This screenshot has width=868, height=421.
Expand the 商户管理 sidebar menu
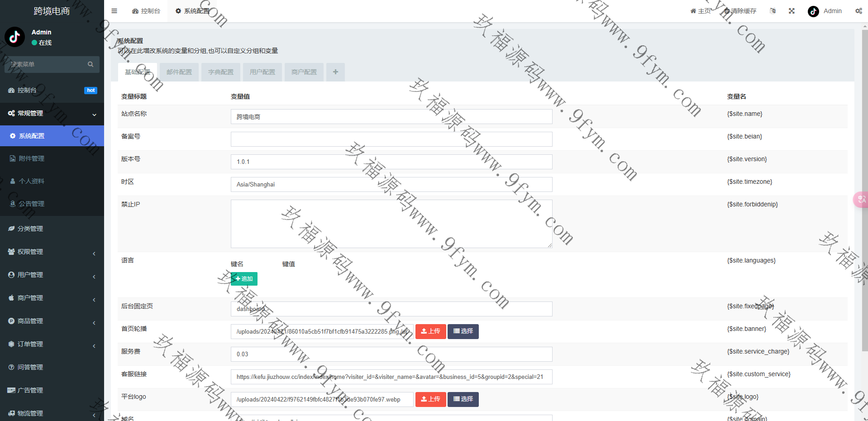(x=52, y=298)
